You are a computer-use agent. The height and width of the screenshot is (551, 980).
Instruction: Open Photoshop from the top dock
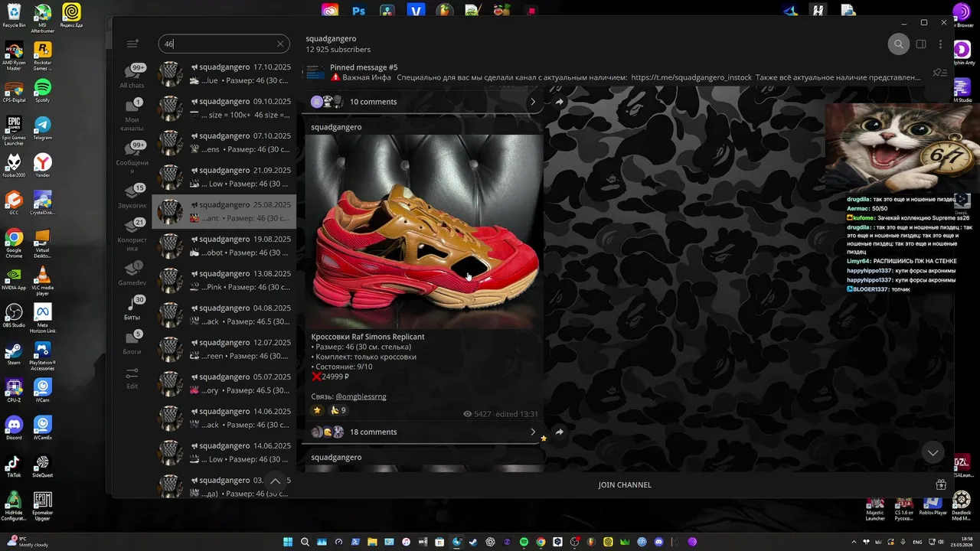pos(358,10)
